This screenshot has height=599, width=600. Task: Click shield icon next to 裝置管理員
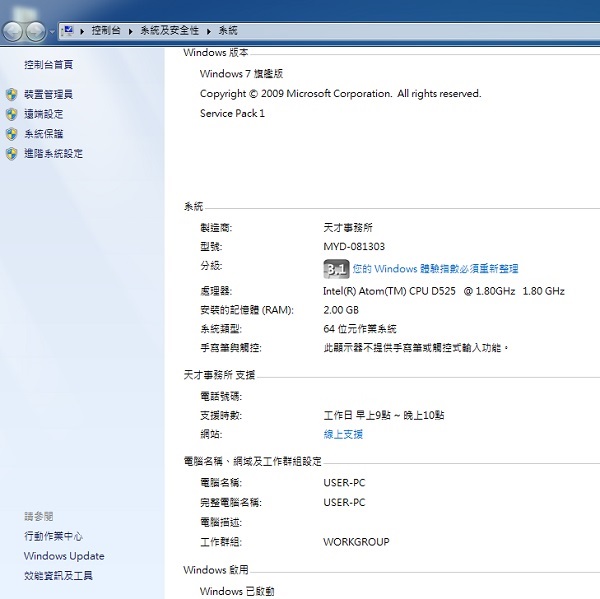coord(12,94)
